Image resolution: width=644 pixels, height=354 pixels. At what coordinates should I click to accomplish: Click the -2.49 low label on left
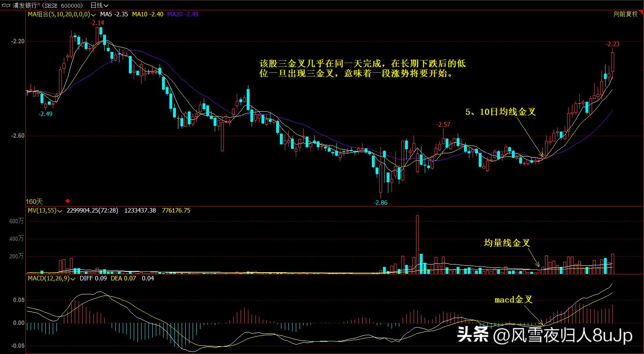45,114
